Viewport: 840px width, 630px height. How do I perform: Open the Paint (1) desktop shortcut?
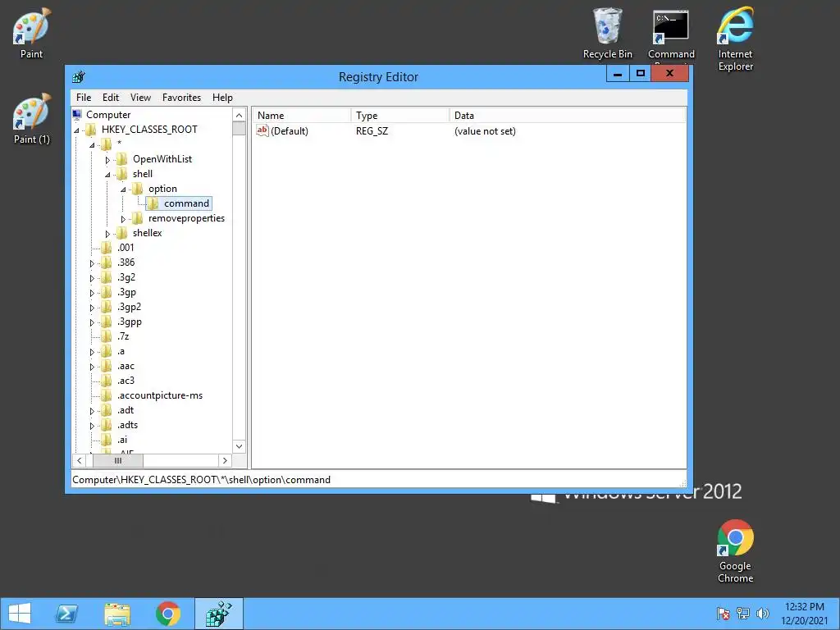click(x=32, y=118)
